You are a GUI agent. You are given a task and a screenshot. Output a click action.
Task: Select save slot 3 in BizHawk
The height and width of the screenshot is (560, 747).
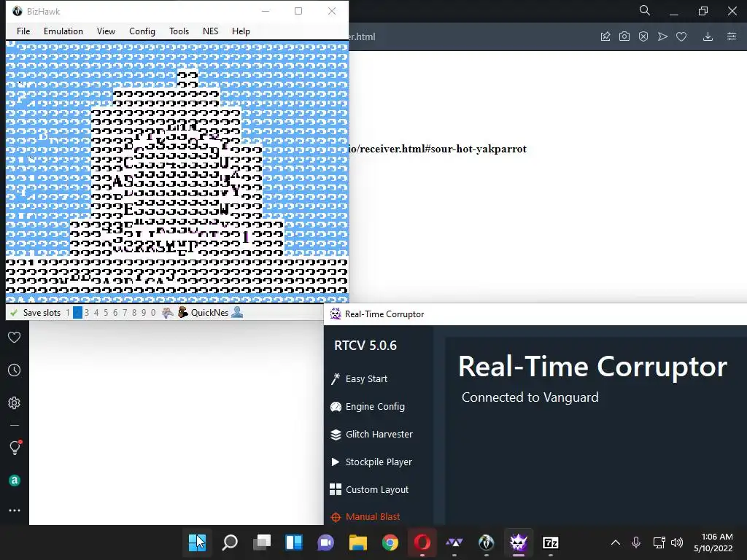pyautogui.click(x=87, y=312)
